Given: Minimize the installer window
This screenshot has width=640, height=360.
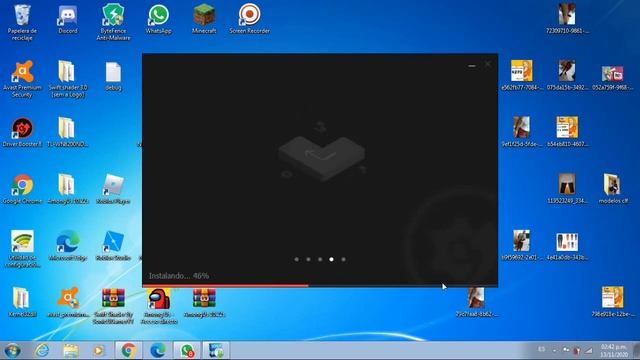Looking at the screenshot, I should coord(472,65).
